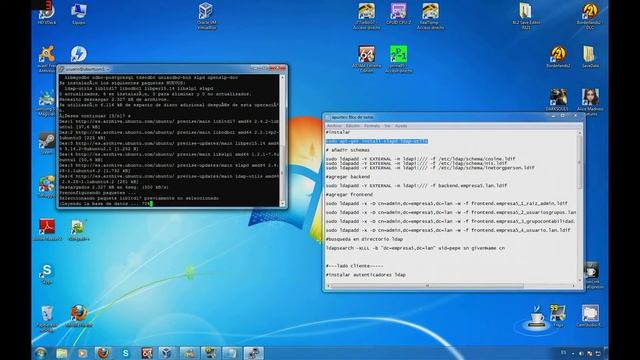Open the Formato menu in Bloc de notas
This screenshot has height=360, width=640.
[x=372, y=126]
